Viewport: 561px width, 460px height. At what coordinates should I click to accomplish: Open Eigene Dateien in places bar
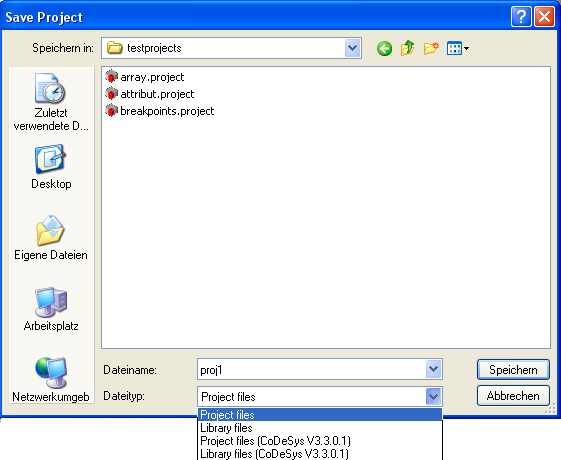click(x=51, y=238)
